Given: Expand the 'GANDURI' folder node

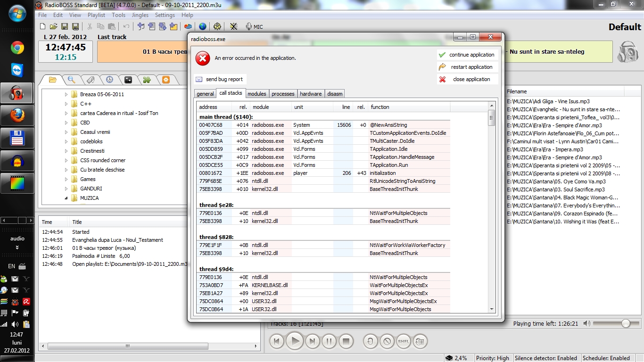Looking at the screenshot, I should click(66, 189).
